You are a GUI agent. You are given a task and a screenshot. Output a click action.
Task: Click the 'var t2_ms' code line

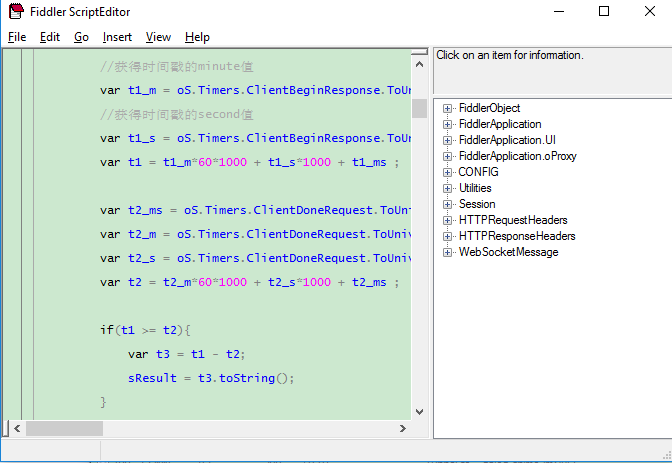coord(255,210)
